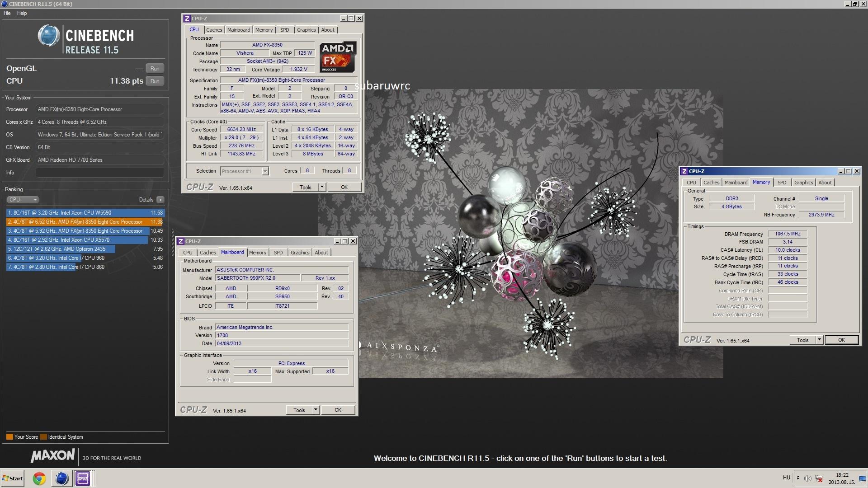Click the volume speaker tray icon
Screen dimensions: 868x488
coord(807,478)
